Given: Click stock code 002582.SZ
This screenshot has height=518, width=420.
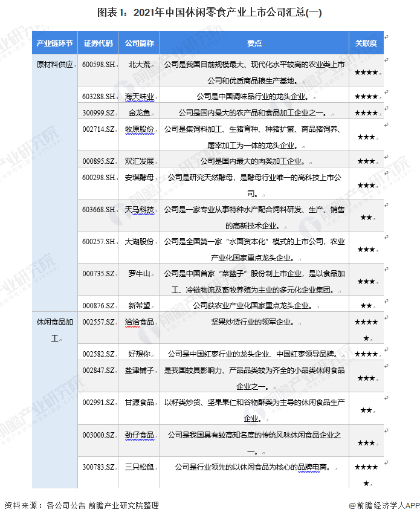Looking at the screenshot, I should tap(99, 354).
